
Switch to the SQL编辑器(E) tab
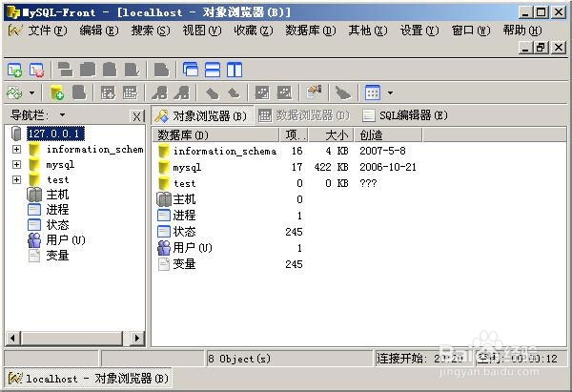(x=405, y=115)
